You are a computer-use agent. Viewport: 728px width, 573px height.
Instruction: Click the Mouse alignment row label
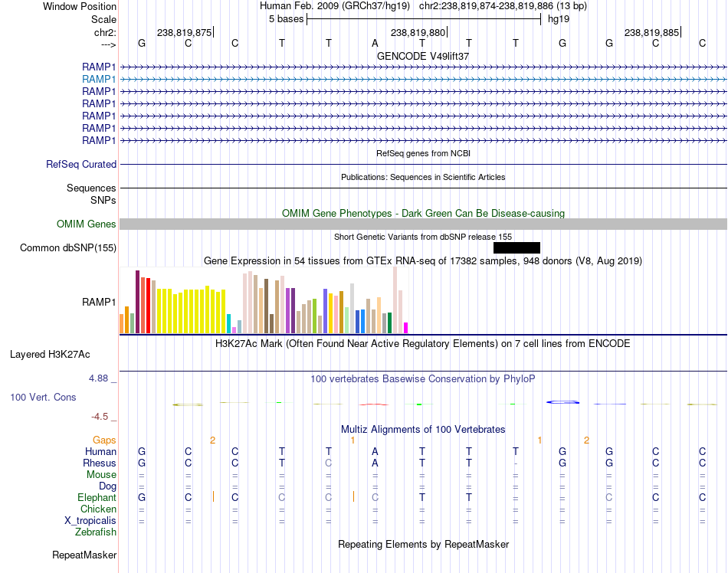(x=101, y=475)
